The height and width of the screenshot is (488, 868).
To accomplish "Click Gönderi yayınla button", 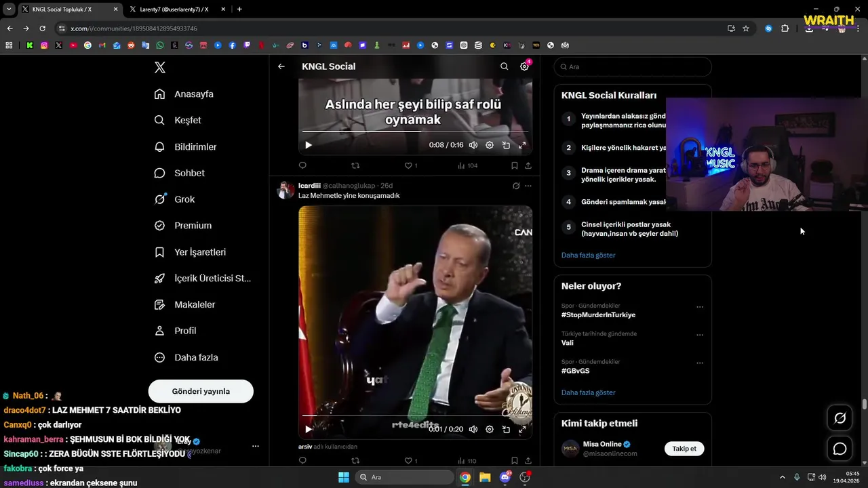I will 201,391.
